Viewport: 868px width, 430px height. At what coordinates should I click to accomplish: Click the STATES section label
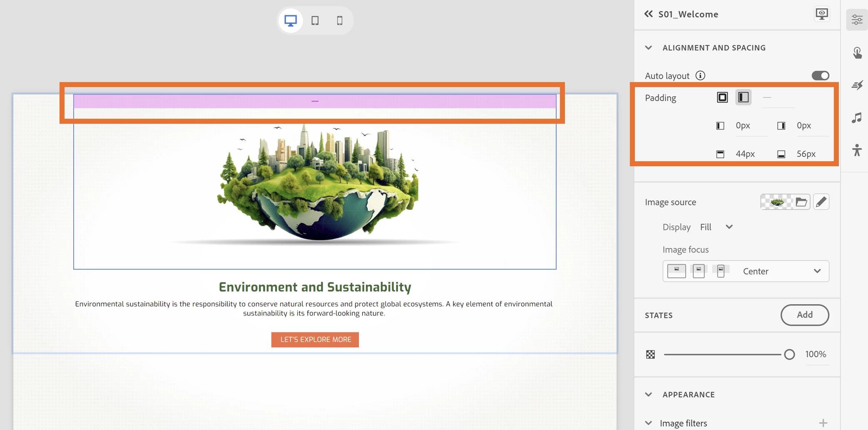[659, 315]
